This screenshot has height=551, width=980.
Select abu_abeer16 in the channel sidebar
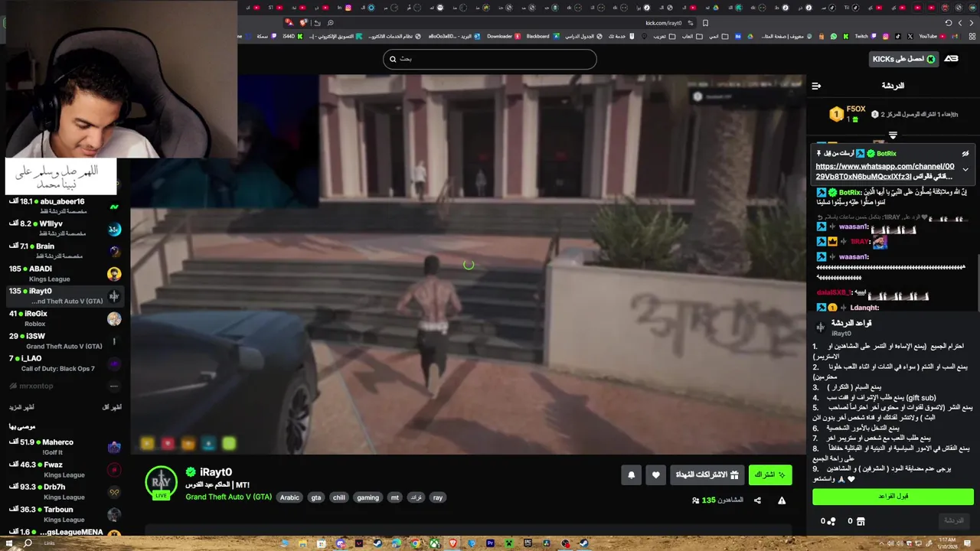point(65,206)
